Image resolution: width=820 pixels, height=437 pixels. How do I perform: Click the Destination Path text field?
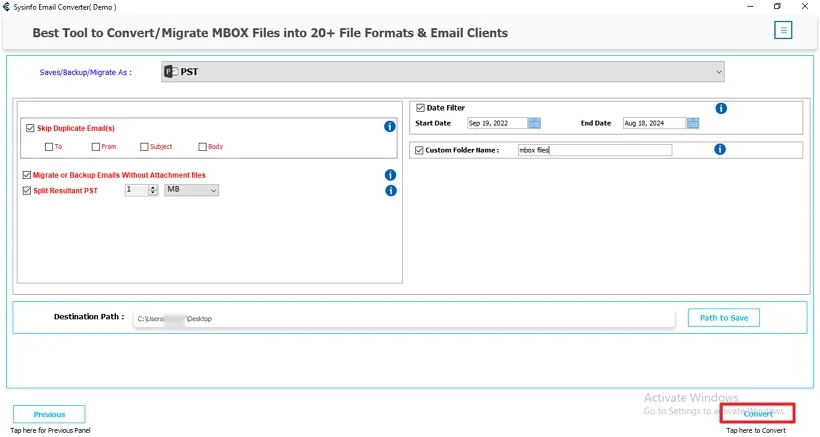coord(405,318)
